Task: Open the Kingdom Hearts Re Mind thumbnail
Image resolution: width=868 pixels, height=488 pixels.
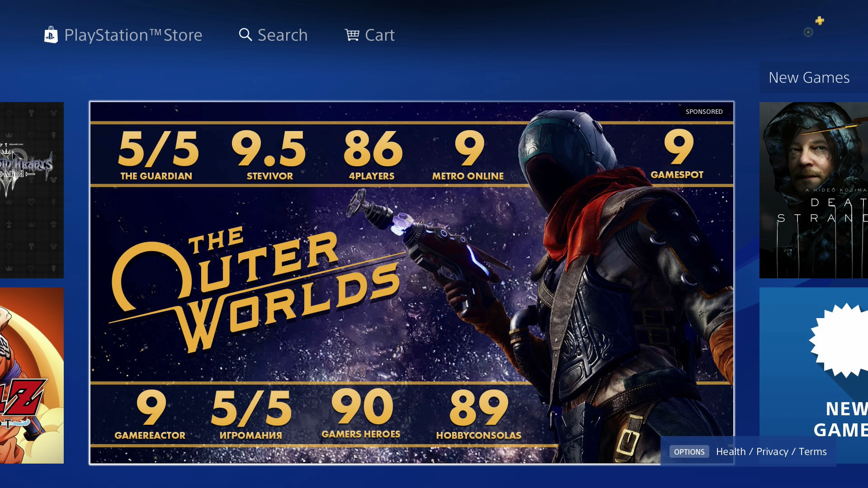Action: tap(32, 190)
